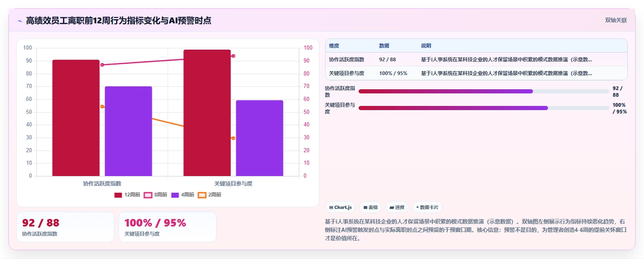Select the 数据卡片 tag
This screenshot has height=259, width=644.
point(427,207)
